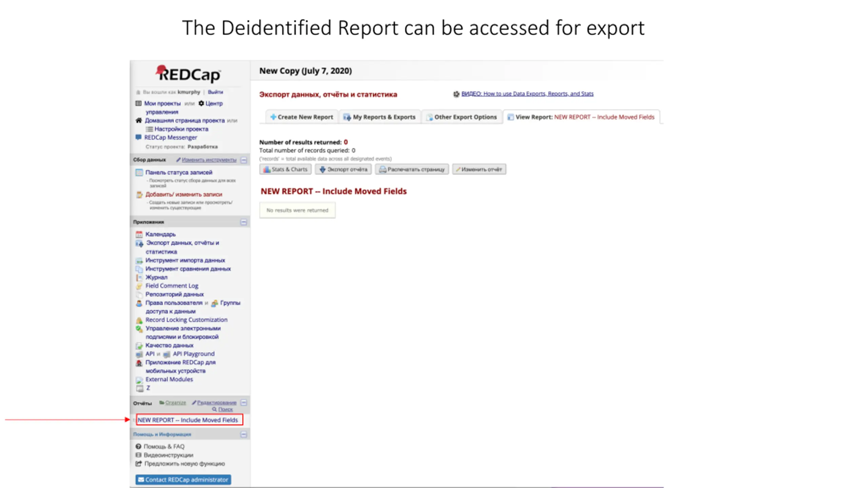The image size is (868, 488).
Task: Switch to Other Export Options tab
Action: pos(461,117)
